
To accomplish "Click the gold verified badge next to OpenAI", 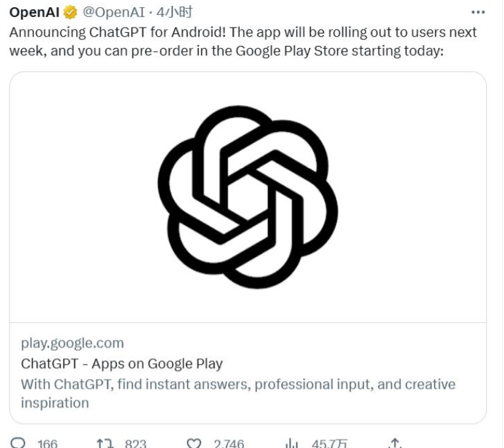I will [x=70, y=12].
